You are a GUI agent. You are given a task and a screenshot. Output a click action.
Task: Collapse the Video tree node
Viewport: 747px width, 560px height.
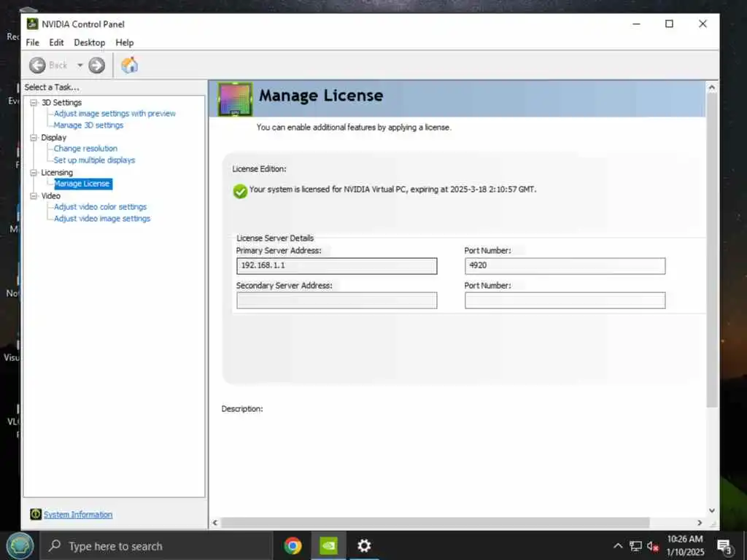pyautogui.click(x=34, y=195)
